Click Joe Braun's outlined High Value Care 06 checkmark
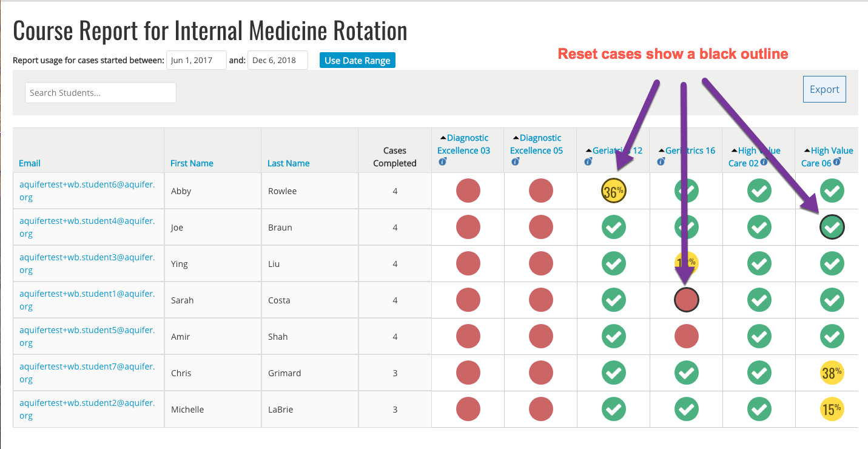868x449 pixels. (832, 228)
